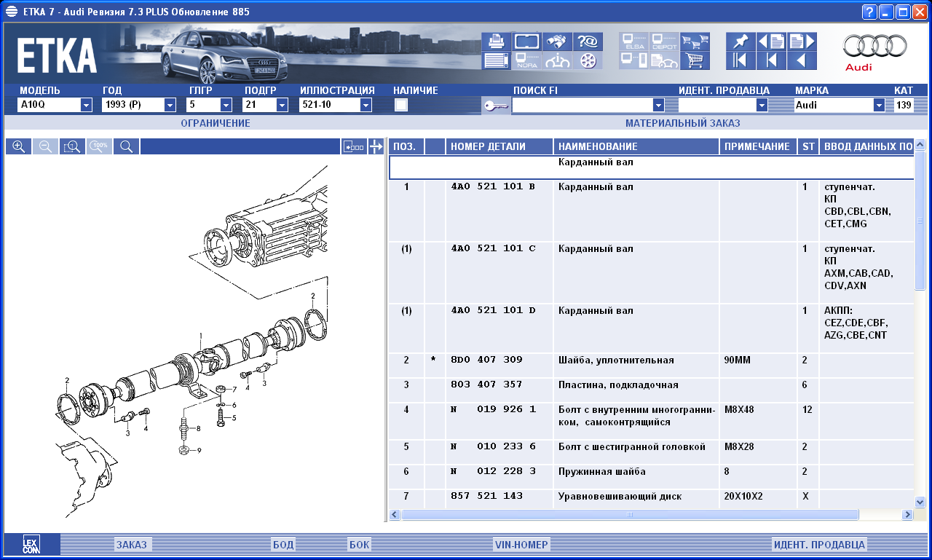This screenshot has width=932, height=560.
Task: Click the pushpin icon
Action: 741,42
